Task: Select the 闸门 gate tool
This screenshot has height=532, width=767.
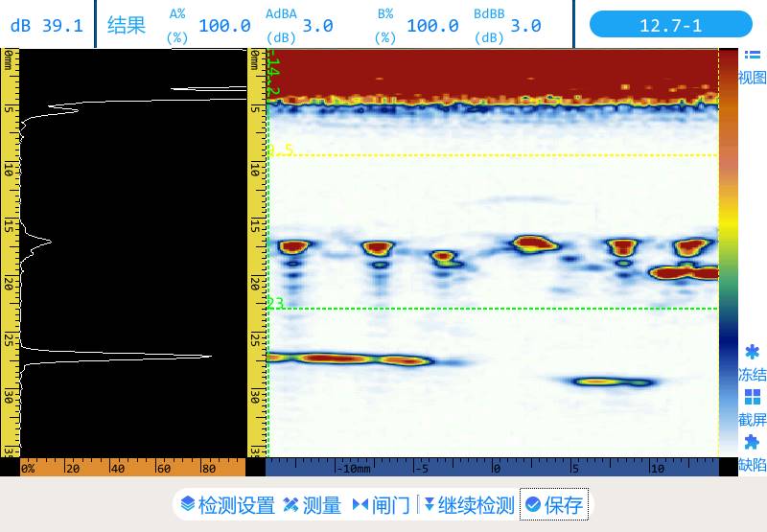Action: tap(381, 505)
